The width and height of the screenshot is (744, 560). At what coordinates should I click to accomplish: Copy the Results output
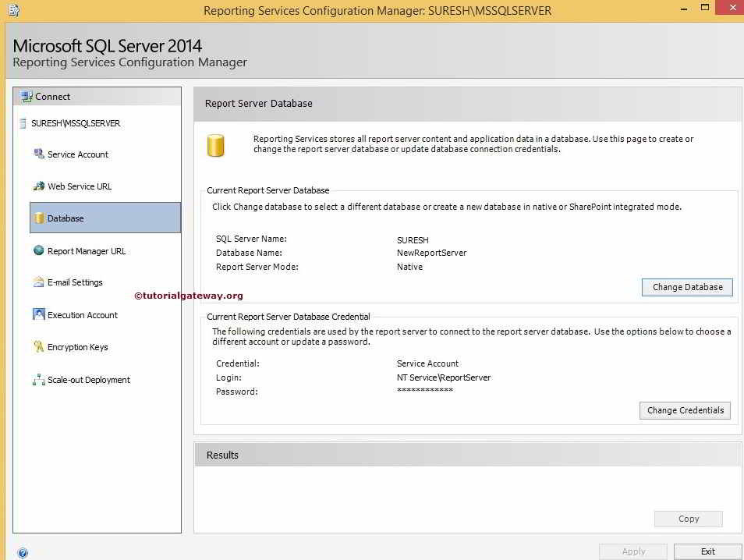pos(688,518)
